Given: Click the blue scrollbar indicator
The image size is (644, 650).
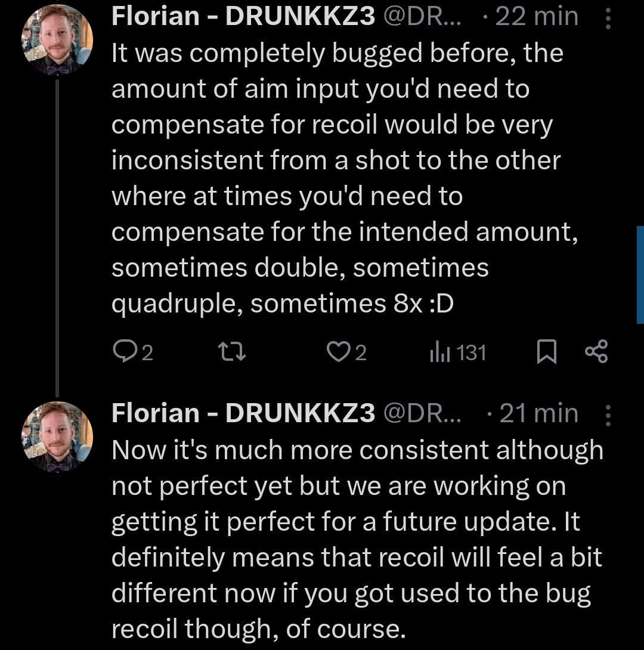Looking at the screenshot, I should click(640, 274).
